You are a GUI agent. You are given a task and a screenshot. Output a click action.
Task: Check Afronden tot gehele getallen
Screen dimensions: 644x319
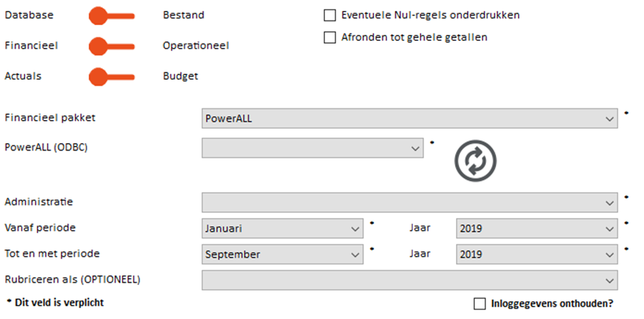pyautogui.click(x=330, y=37)
